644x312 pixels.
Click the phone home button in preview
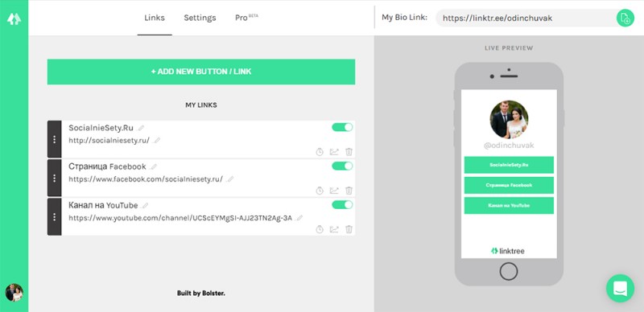tap(509, 271)
